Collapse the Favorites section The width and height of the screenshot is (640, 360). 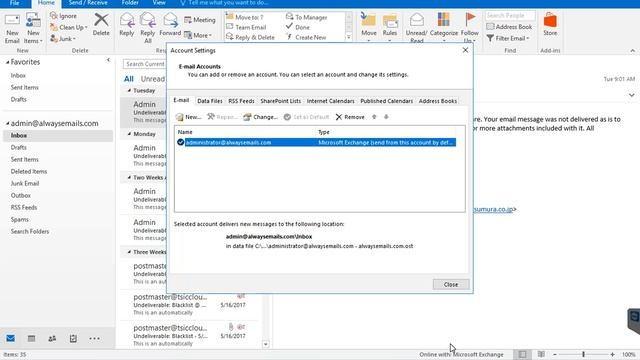click(x=7, y=62)
